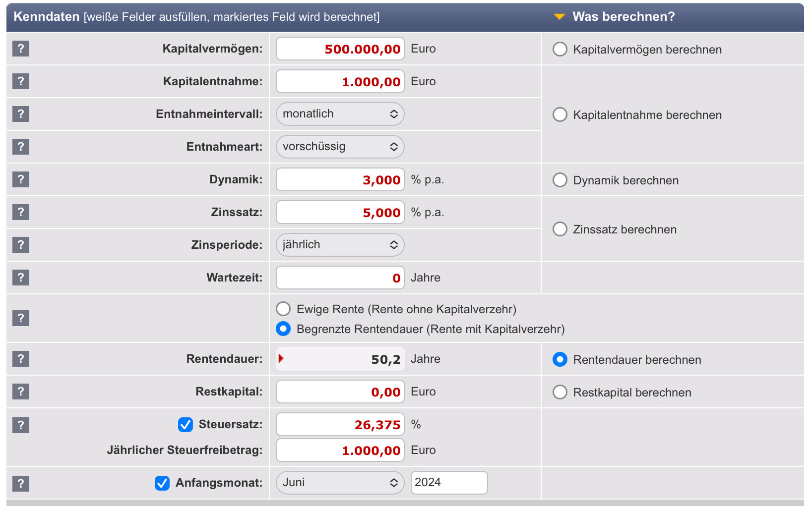
Task: Uncheck the Steuersatz checkbox
Action: tap(186, 425)
